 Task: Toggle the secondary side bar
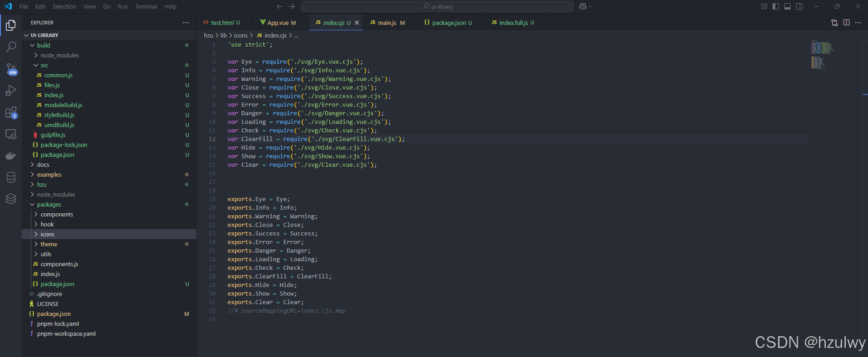(x=799, y=6)
